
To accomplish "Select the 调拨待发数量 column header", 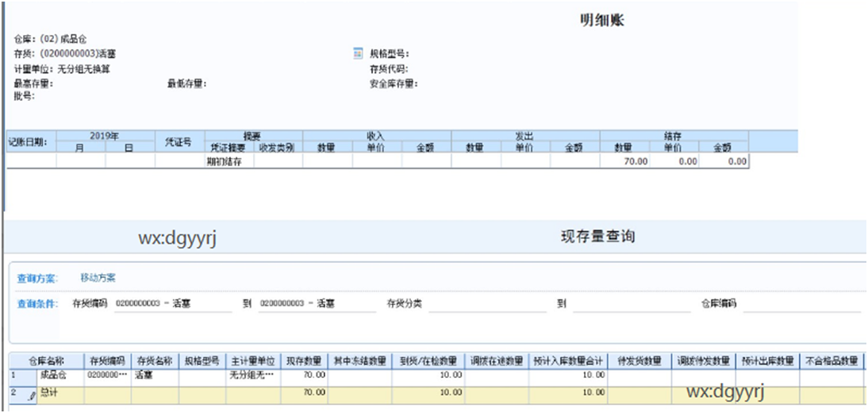I will pos(704,361).
